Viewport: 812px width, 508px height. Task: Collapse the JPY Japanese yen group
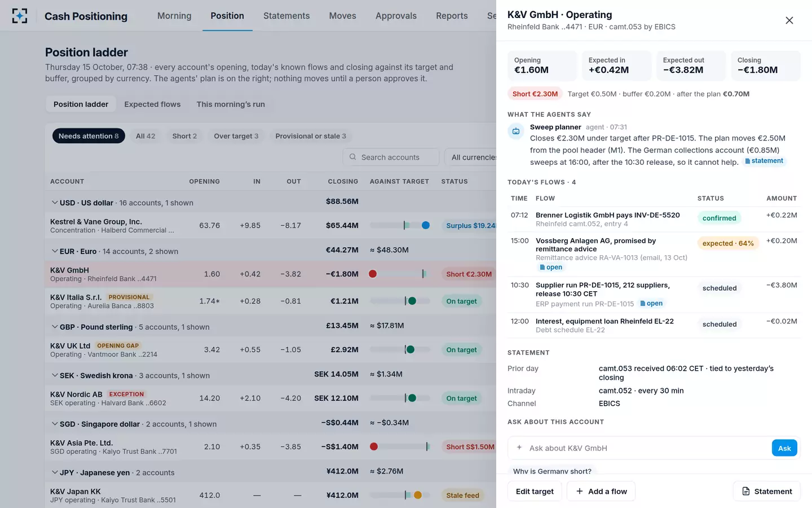(x=55, y=472)
